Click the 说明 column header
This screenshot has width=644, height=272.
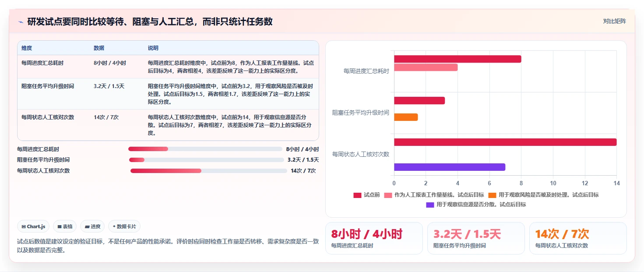153,48
